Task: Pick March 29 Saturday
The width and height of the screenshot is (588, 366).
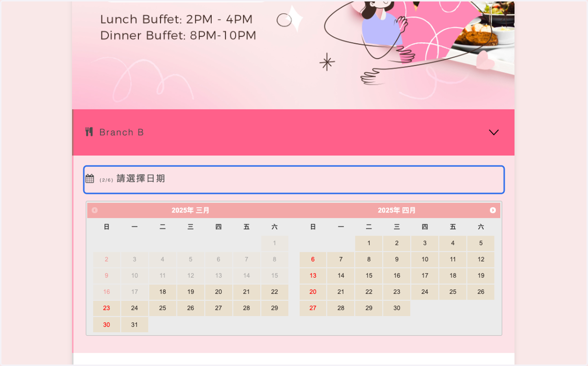Action: click(274, 308)
